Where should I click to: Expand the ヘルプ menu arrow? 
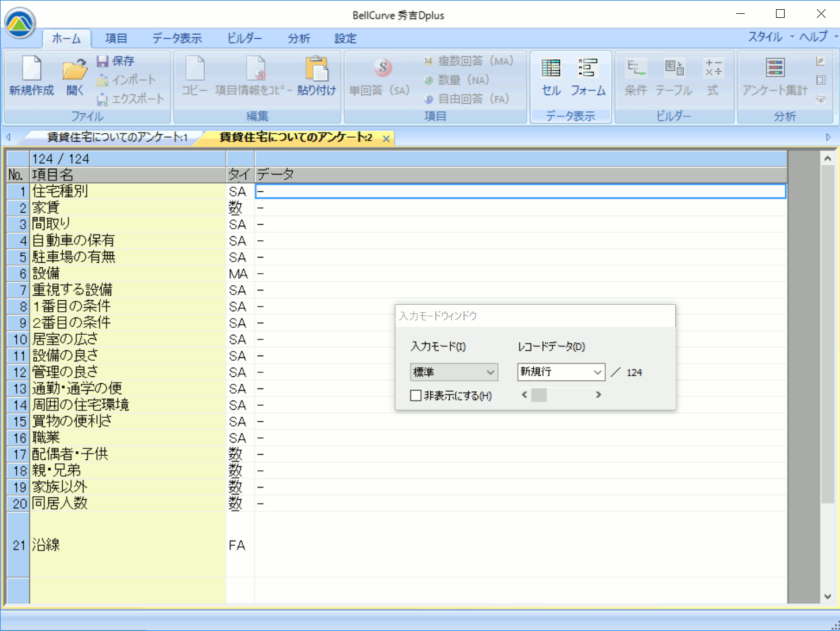coord(836,37)
